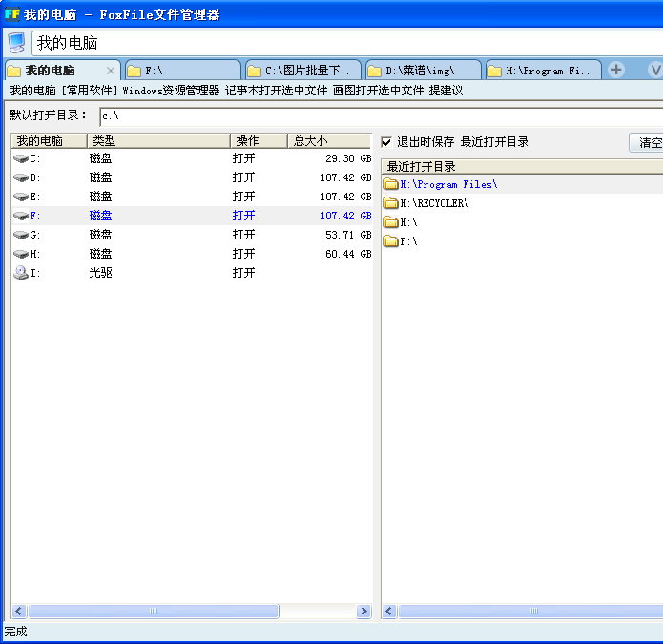Viewport: 663px width, 644px height.
Task: Select the 我的电脑 tab
Action: click(x=63, y=71)
